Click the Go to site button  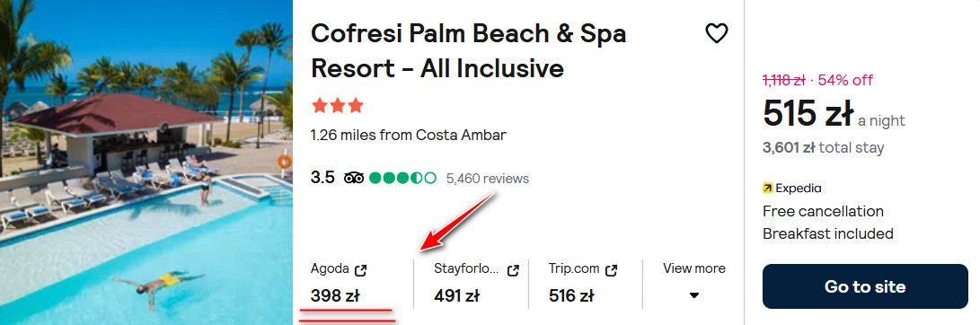point(865,286)
